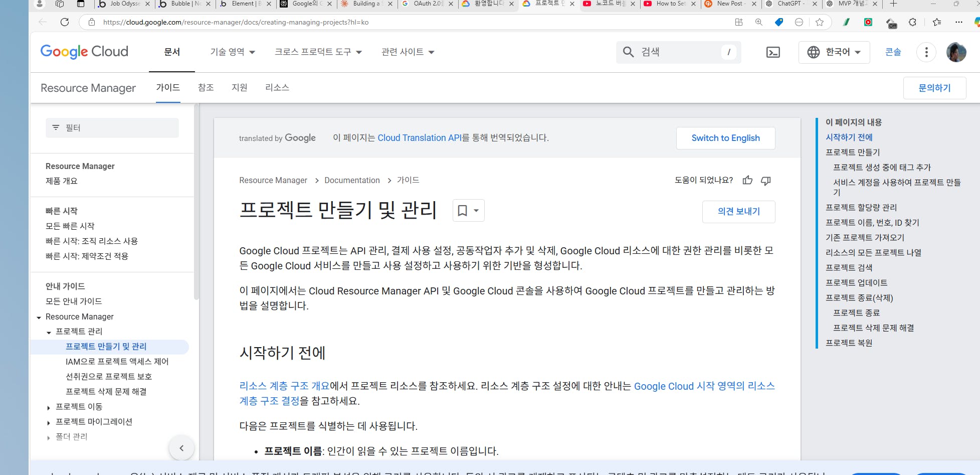Open the user account avatar

coord(956,52)
